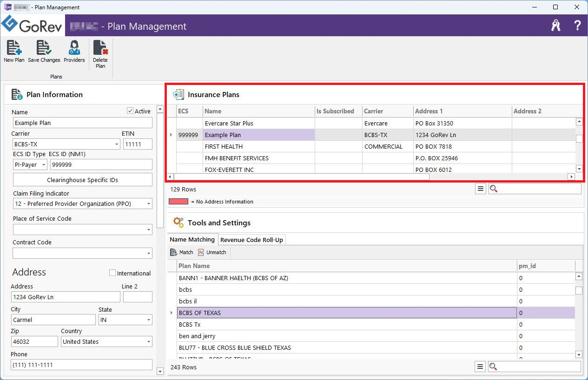Sort by the Carrier column header

(388, 111)
